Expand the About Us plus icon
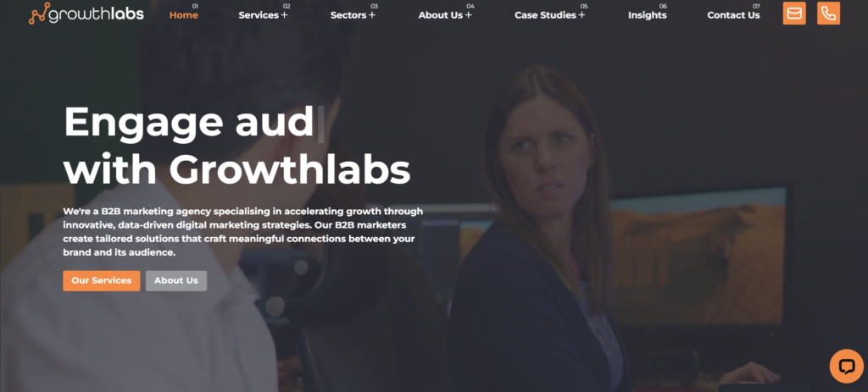The width and height of the screenshot is (868, 392). coord(468,15)
